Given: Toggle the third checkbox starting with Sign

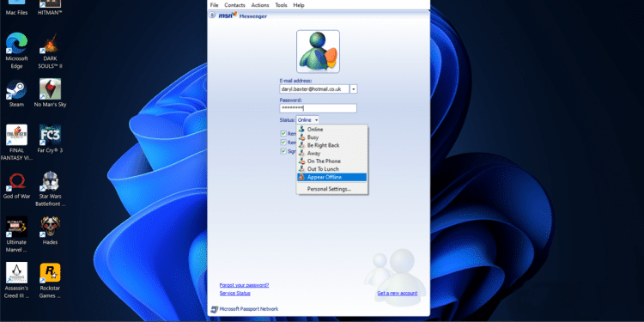Looking at the screenshot, I should pyautogui.click(x=283, y=151).
